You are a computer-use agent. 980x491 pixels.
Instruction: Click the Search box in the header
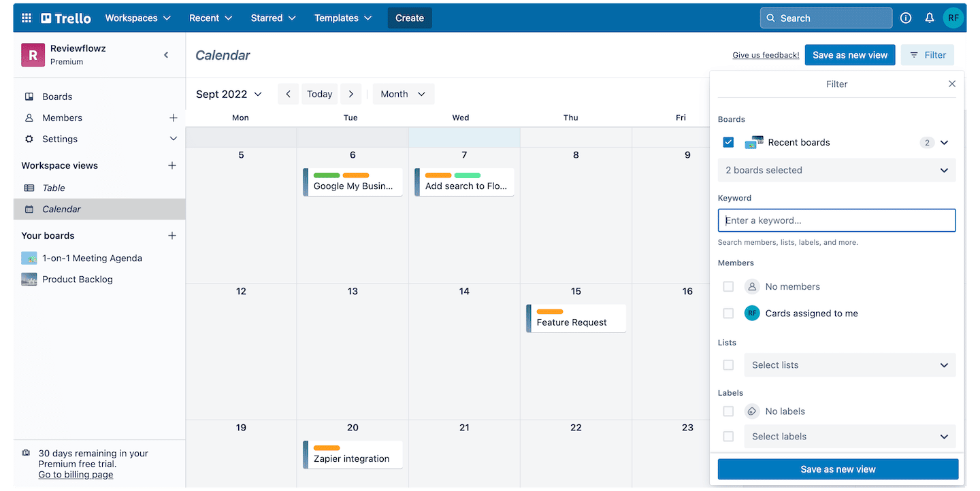pos(826,18)
